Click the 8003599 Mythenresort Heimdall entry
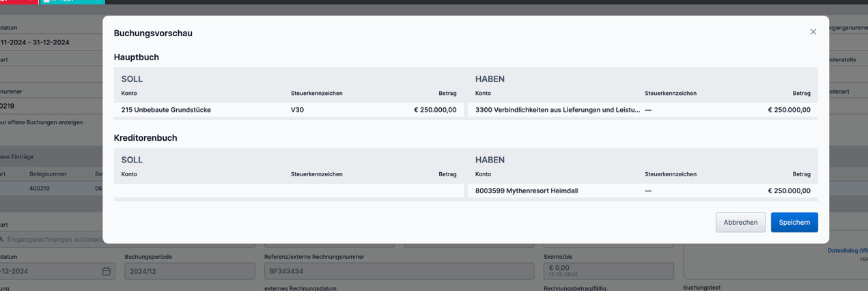Screen dimensions: 868x291 point(527,191)
